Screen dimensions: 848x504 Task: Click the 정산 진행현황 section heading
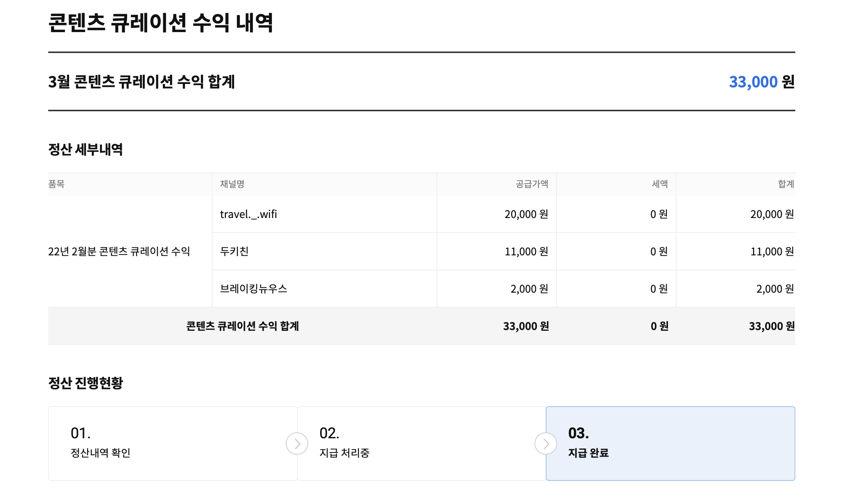click(86, 383)
